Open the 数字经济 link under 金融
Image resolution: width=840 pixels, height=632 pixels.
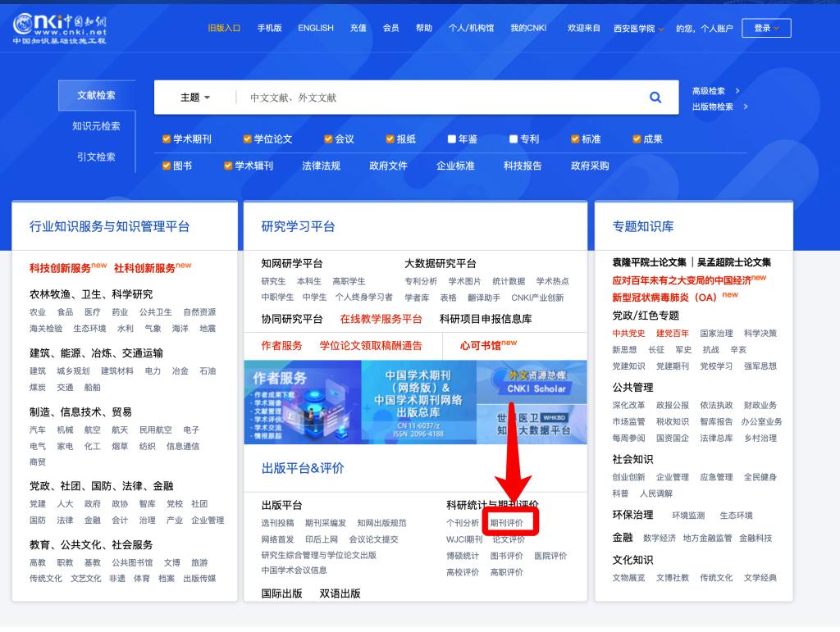[x=659, y=539]
